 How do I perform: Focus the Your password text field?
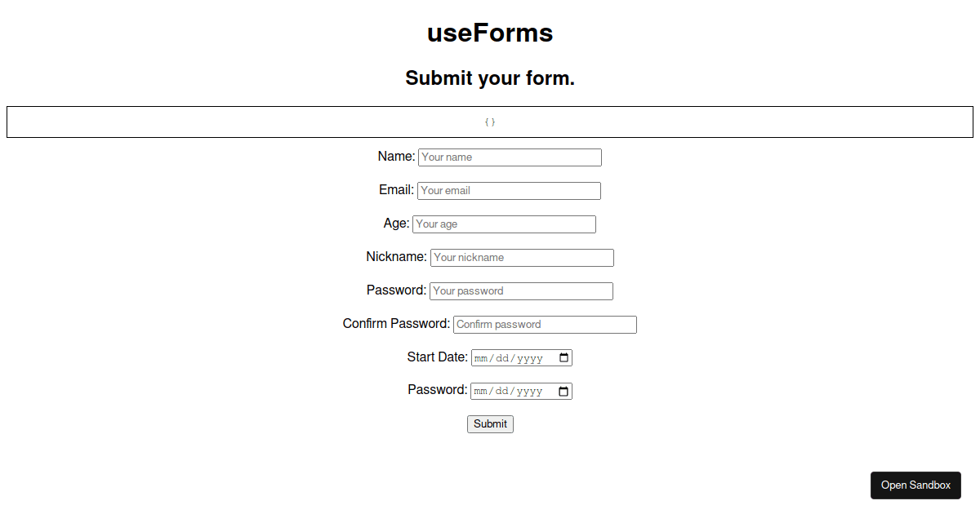tap(521, 291)
